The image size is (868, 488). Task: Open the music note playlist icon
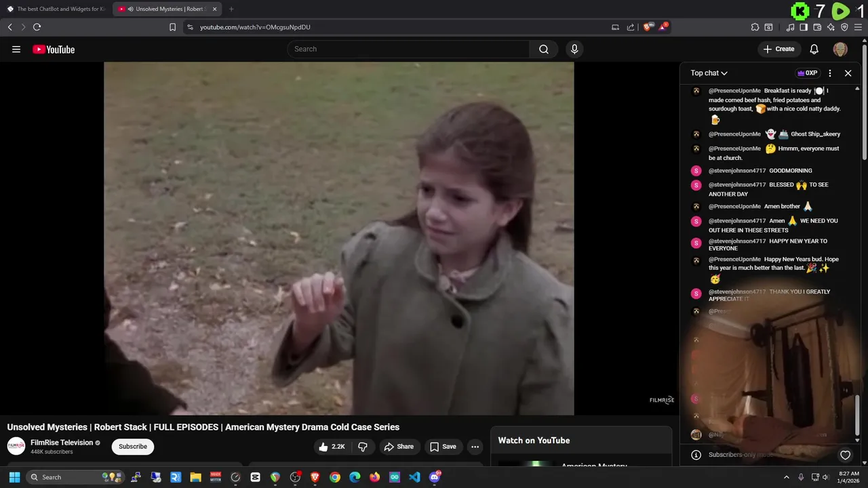click(790, 27)
